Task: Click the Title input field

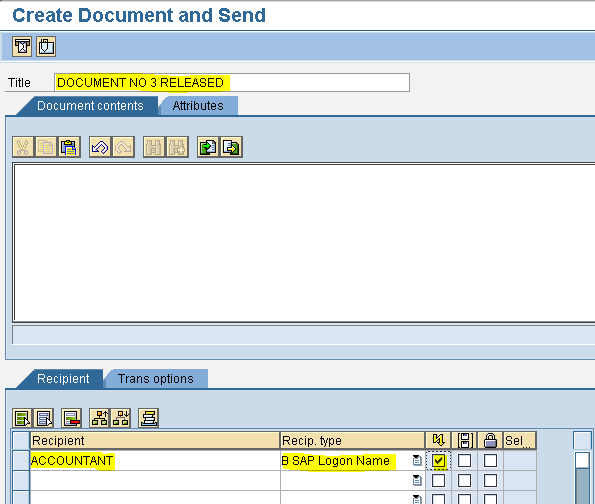Action: [232, 82]
